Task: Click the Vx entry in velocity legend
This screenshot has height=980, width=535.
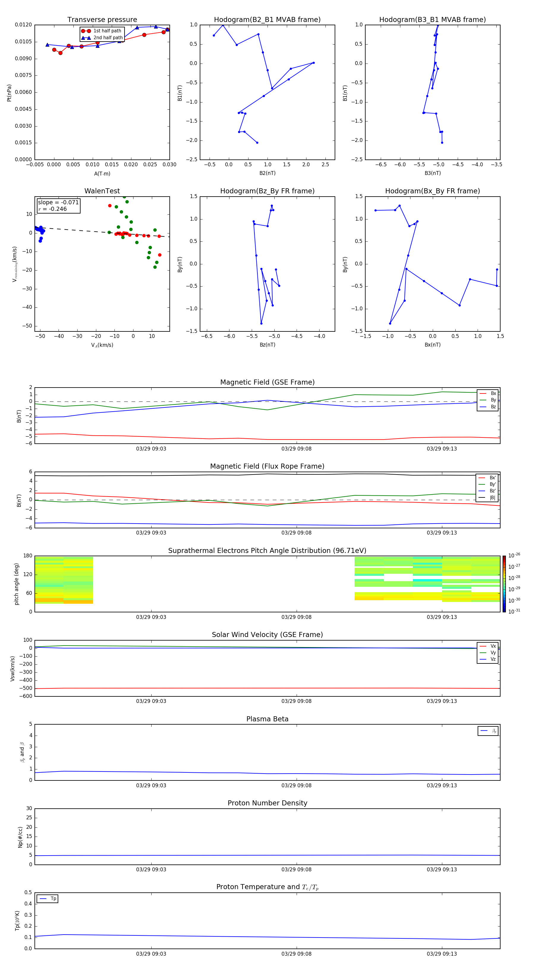Action: click(488, 646)
